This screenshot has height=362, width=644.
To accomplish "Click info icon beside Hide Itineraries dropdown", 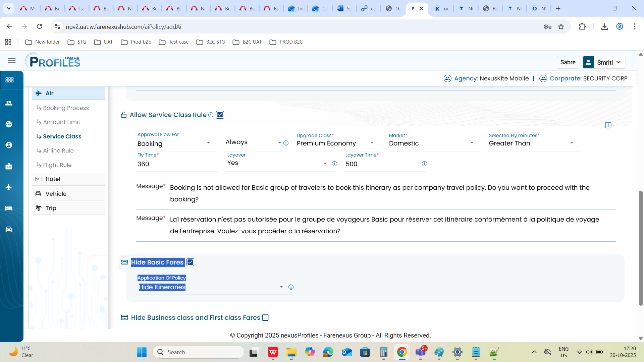I will [x=291, y=287].
